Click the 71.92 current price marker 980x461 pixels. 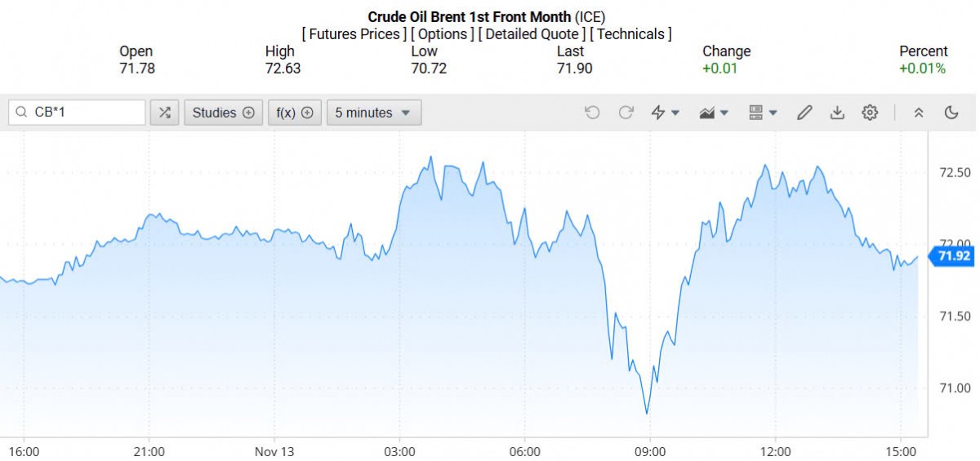953,256
